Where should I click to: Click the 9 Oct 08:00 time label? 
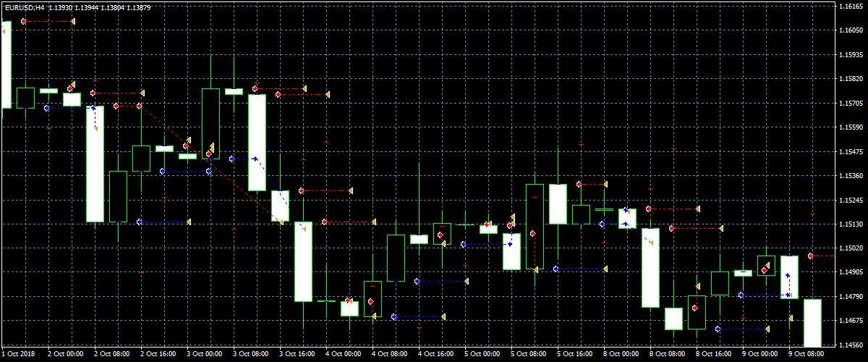click(805, 355)
